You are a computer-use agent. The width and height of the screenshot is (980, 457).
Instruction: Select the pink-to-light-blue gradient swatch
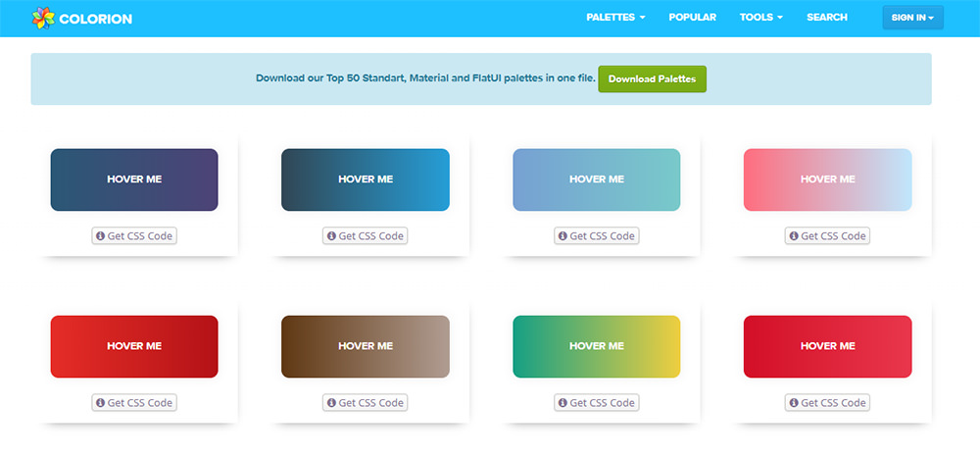pos(827,179)
